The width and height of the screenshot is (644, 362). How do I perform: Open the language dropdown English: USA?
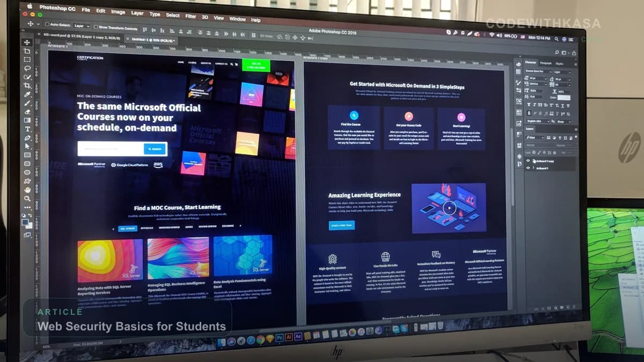click(538, 121)
